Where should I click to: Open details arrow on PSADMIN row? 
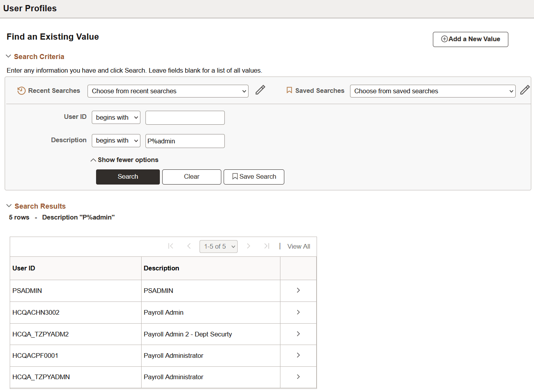point(298,290)
